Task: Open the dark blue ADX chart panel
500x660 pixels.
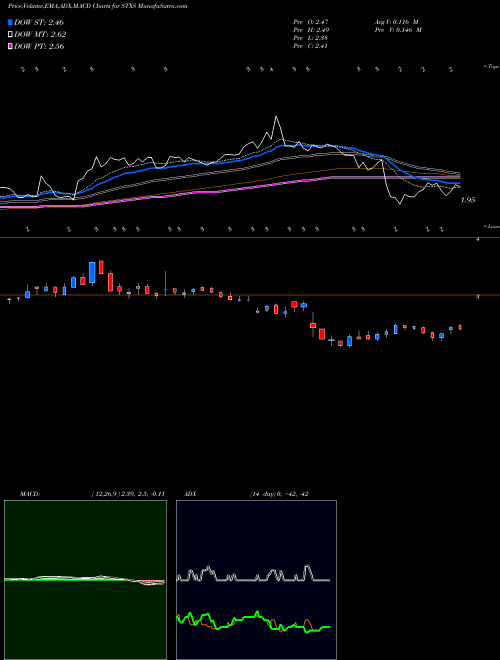Action: tap(256, 580)
